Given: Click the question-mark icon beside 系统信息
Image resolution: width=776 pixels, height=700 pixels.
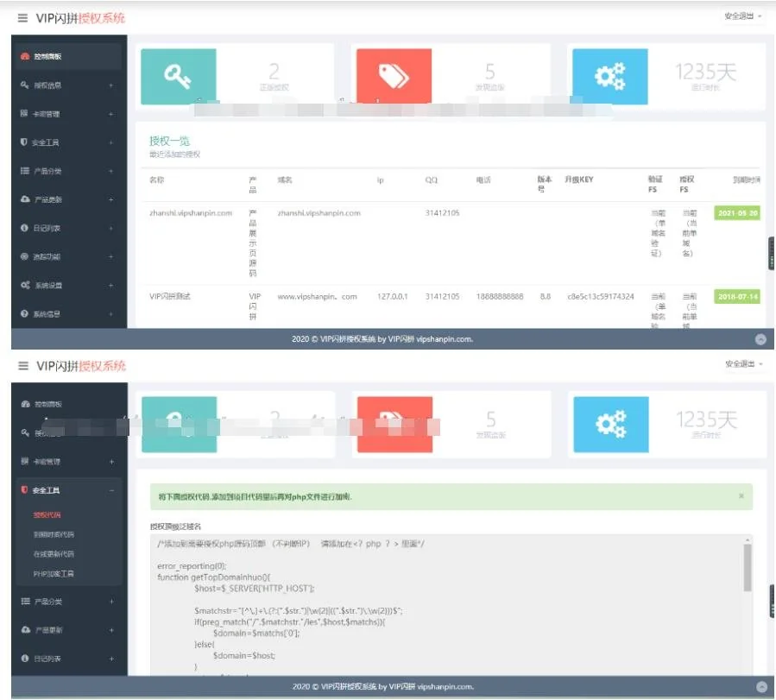Looking at the screenshot, I should (25, 313).
